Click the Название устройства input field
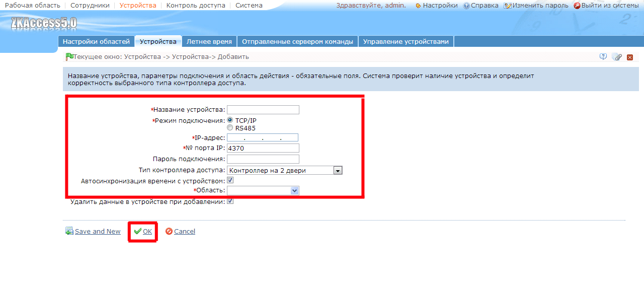The image size is (644, 286). pyautogui.click(x=263, y=110)
